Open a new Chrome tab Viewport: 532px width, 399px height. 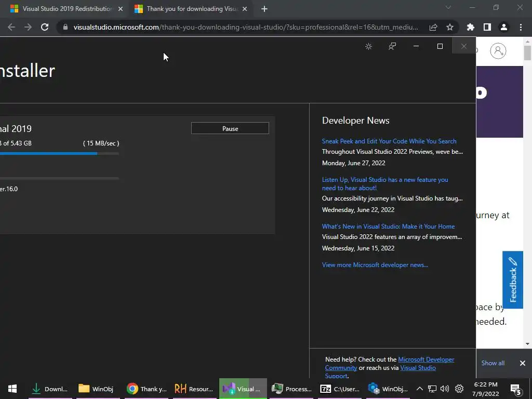tap(264, 9)
